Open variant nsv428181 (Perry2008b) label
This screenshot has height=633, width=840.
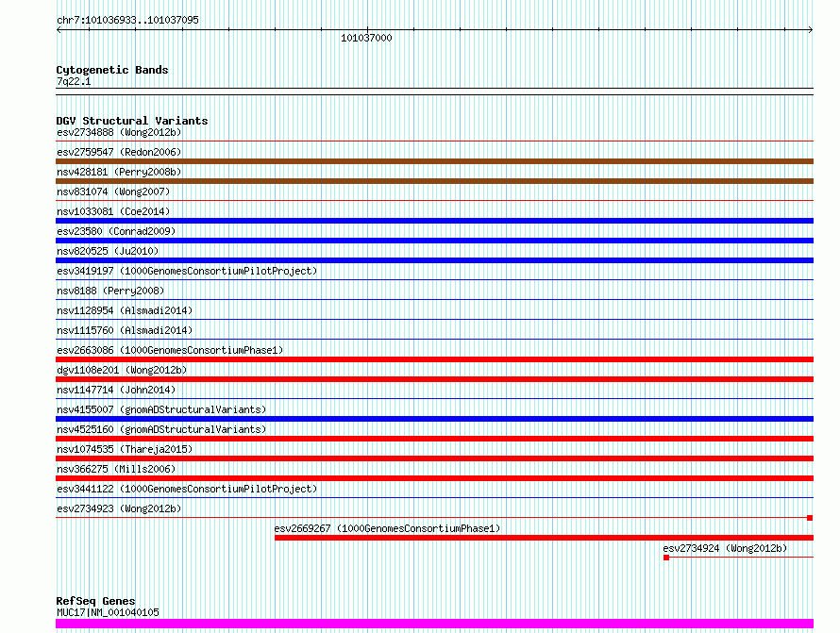(x=119, y=172)
